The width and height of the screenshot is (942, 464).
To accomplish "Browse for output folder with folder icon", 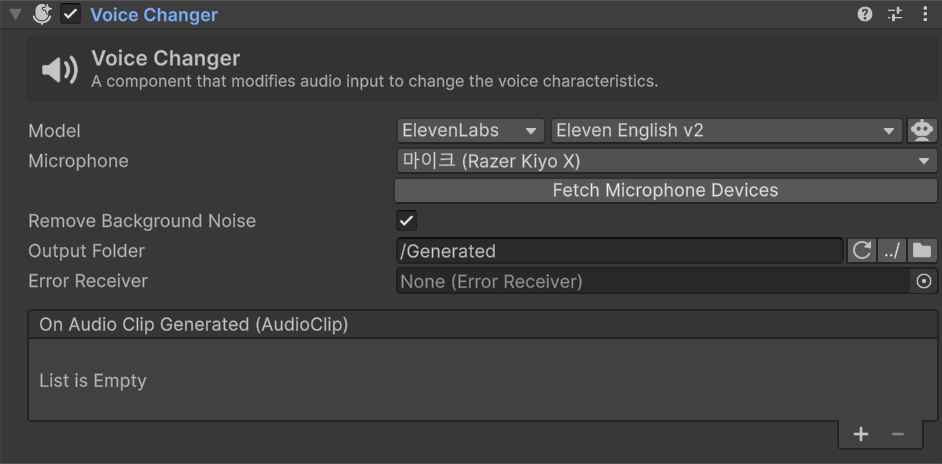I will tap(922, 251).
